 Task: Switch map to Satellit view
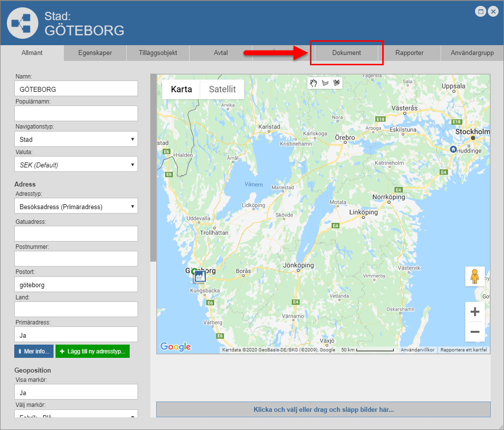(222, 89)
